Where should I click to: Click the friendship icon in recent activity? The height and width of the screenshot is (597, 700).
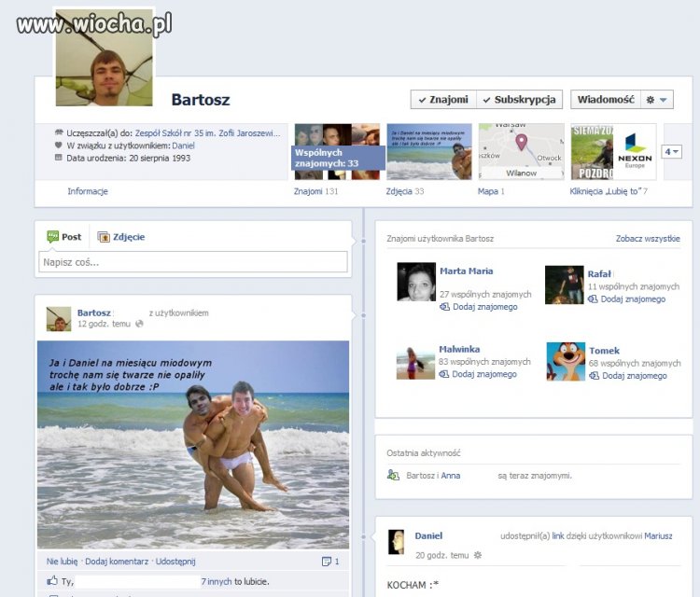click(x=393, y=475)
